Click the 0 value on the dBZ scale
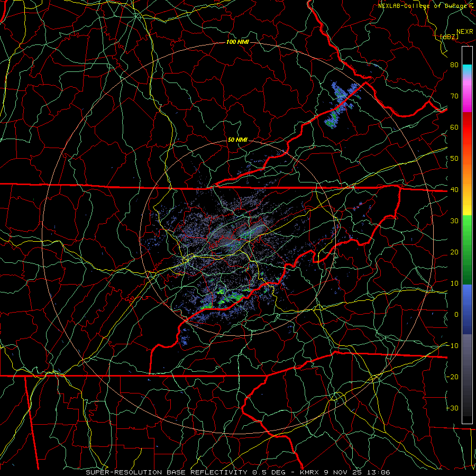The image size is (476, 476). tap(456, 315)
